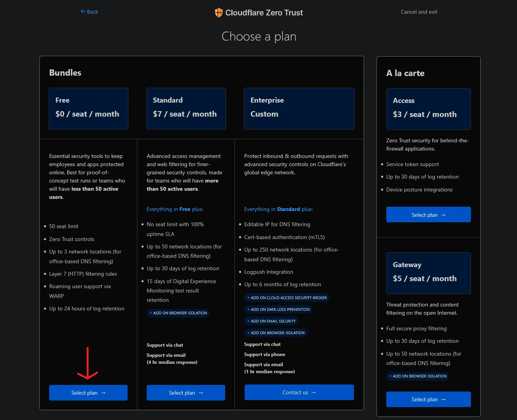Click the 'Everything in Free plus:' line
This screenshot has height=420, width=517.
(175, 209)
